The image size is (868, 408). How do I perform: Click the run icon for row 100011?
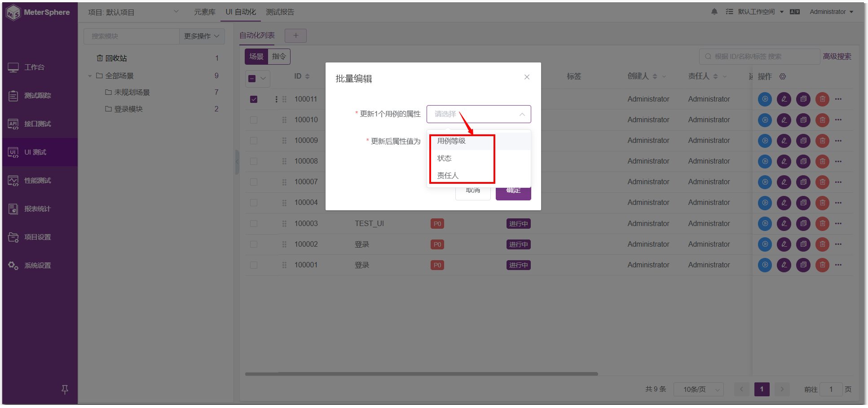coord(765,99)
